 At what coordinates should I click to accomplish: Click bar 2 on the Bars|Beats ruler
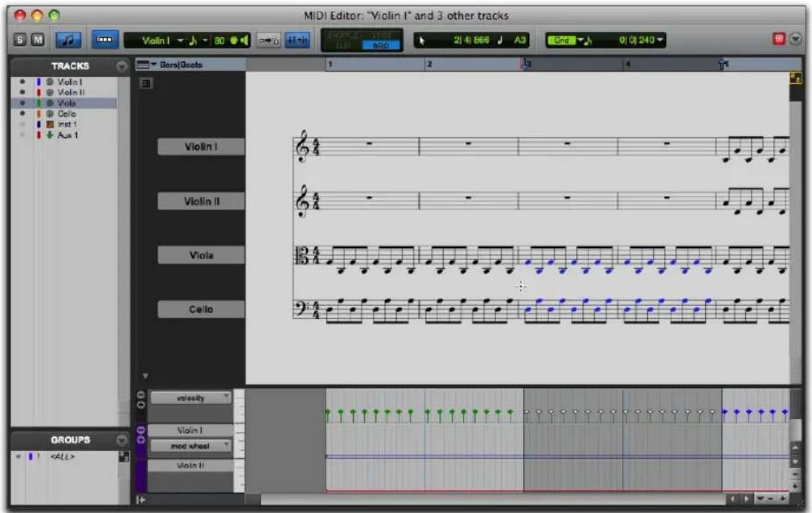pos(429,65)
